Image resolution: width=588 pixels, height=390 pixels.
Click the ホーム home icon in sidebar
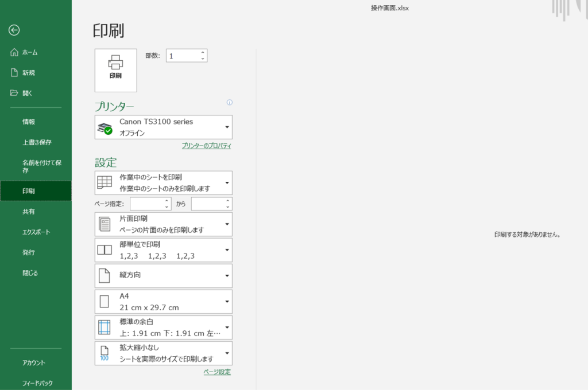pyautogui.click(x=14, y=53)
